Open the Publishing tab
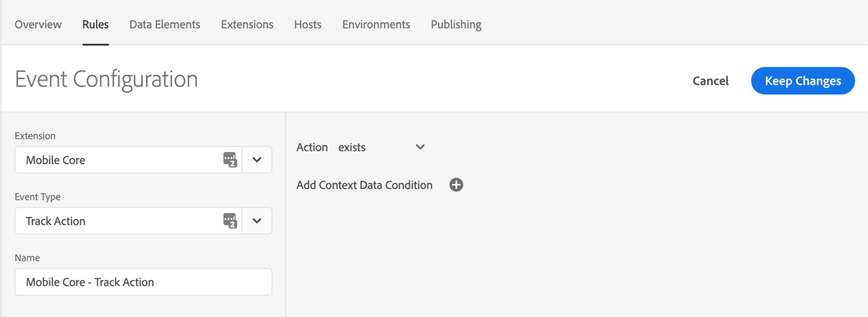 pos(456,25)
